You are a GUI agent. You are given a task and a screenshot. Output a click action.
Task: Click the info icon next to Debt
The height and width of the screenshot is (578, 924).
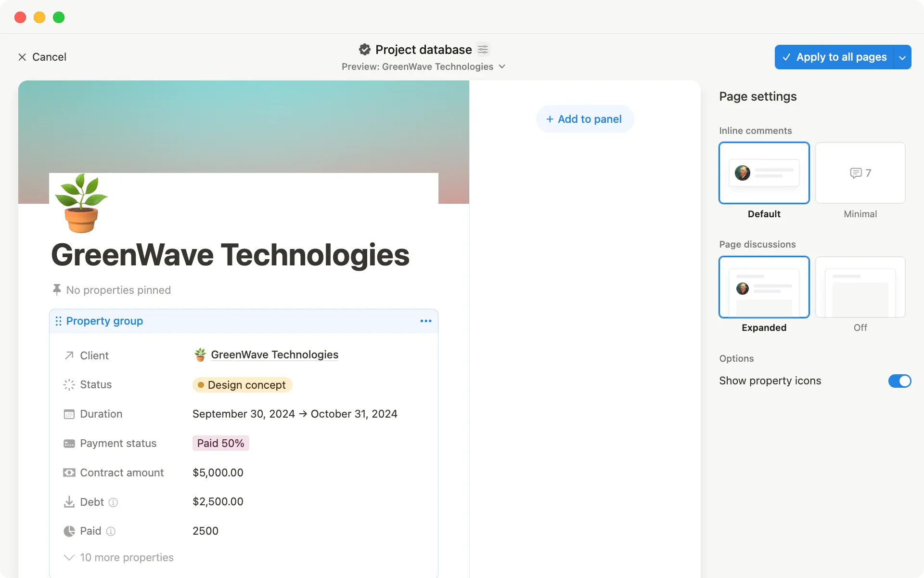pos(113,502)
